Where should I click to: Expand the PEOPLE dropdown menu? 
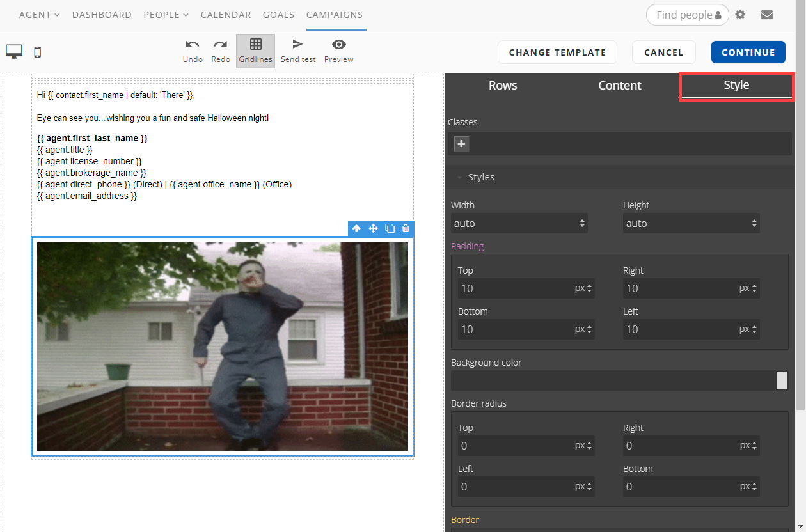point(166,15)
